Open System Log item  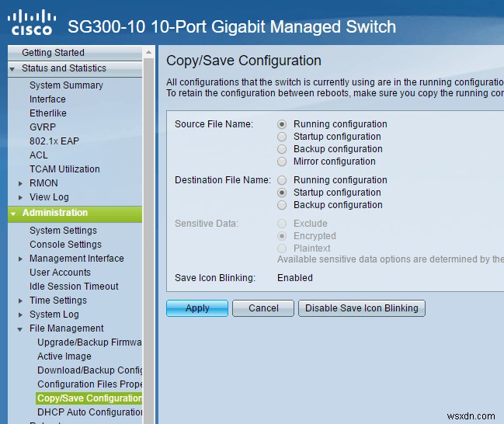point(54,315)
